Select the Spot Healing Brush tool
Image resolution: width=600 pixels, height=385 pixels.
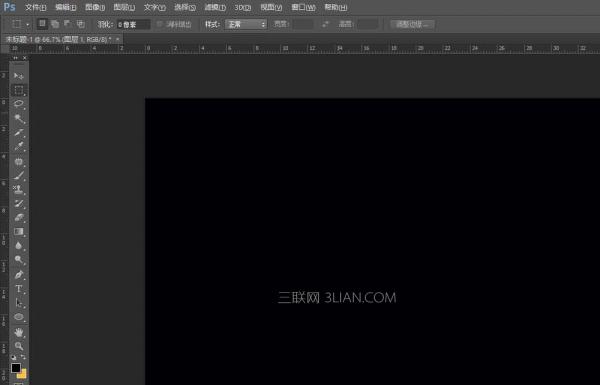(x=18, y=161)
